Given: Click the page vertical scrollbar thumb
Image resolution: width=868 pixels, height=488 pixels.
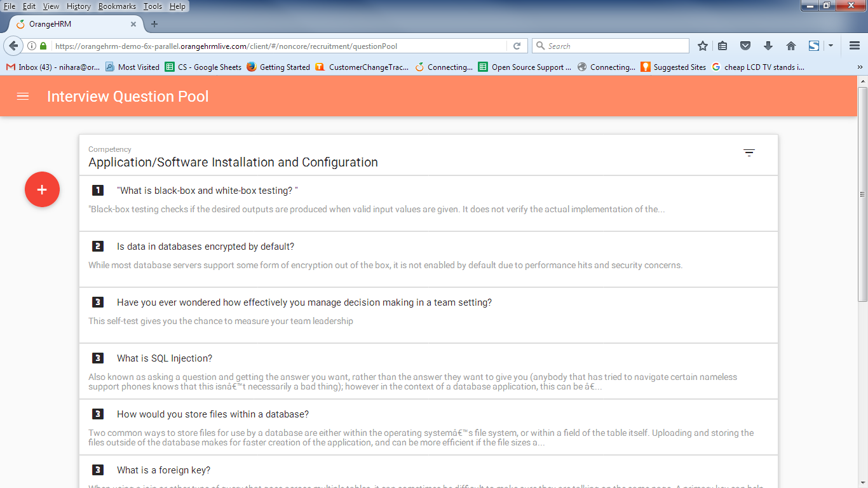Looking at the screenshot, I should [862, 194].
